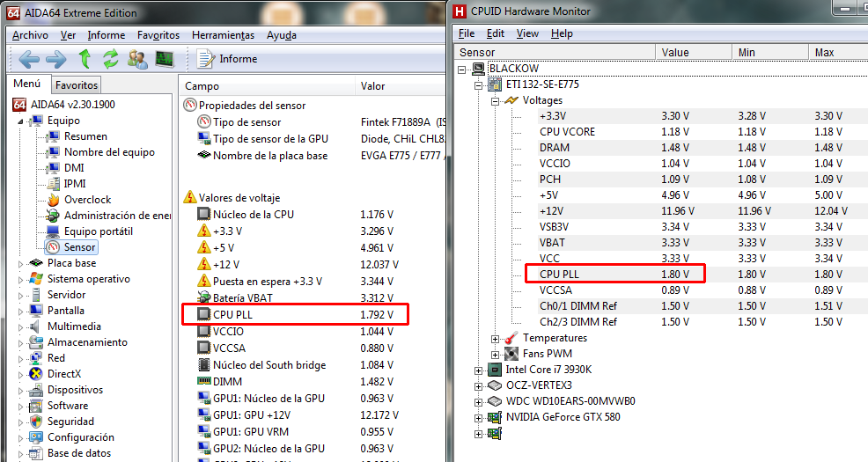Expand the Intel Core i7 3930K node
Screen dimensions: 868x462
point(478,370)
